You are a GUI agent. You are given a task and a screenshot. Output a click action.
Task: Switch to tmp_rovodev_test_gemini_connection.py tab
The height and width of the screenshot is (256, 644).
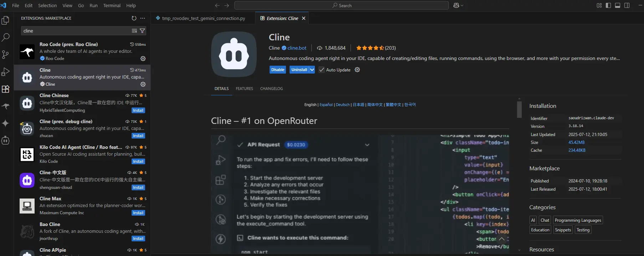coord(203,18)
